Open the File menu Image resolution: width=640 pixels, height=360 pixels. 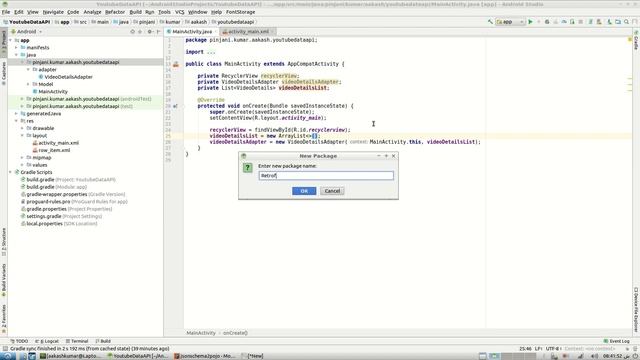tap(6, 12)
